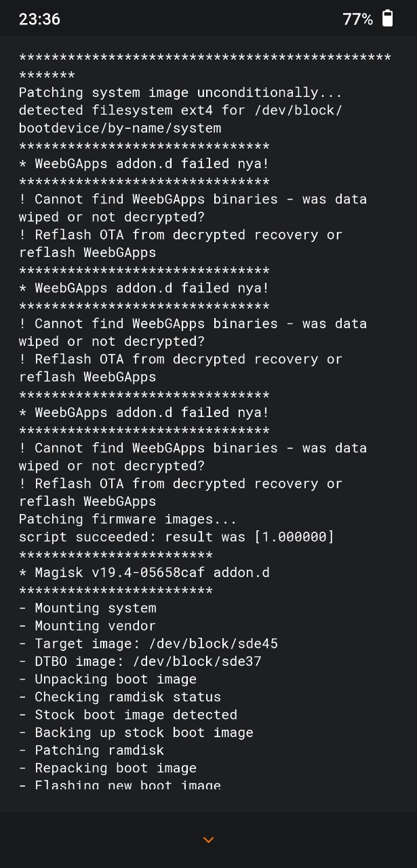Select the 'Repacking boot image' log entry
The image size is (417, 868).
[108, 768]
